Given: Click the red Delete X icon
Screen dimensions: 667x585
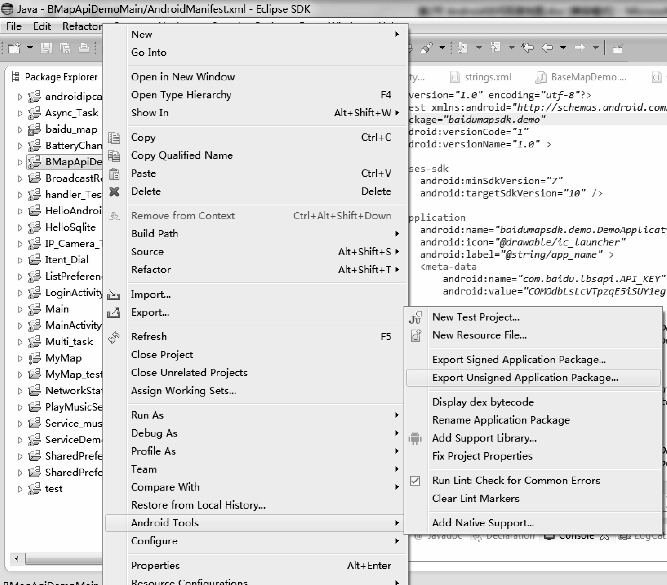Looking at the screenshot, I should (114, 192).
